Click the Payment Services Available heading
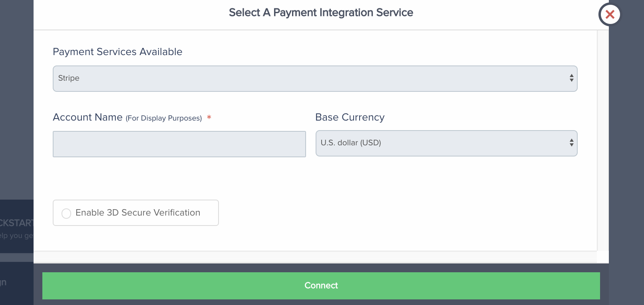Image resolution: width=644 pixels, height=305 pixels. 117,52
